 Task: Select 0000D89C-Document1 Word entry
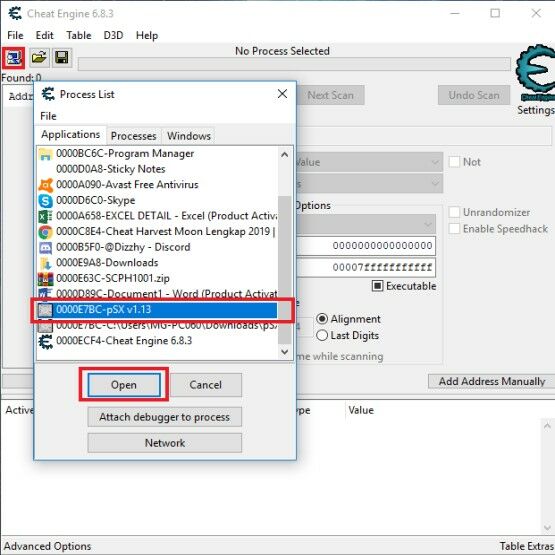coord(158,294)
